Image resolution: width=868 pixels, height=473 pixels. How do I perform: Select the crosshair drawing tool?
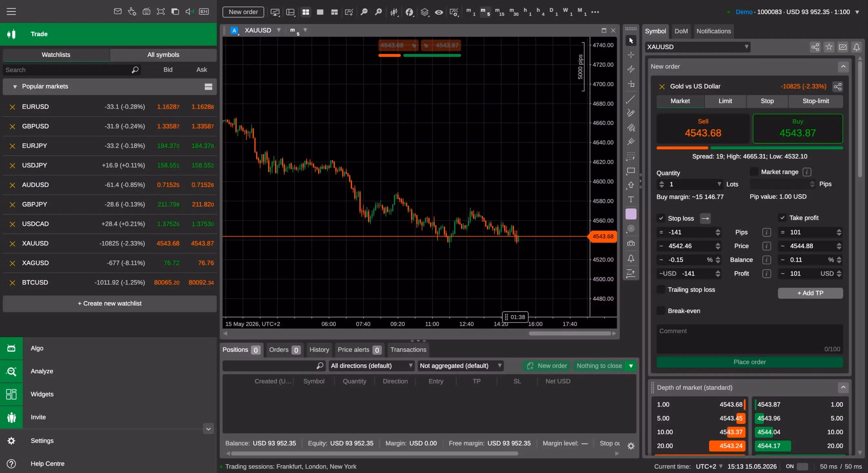pyautogui.click(x=631, y=55)
